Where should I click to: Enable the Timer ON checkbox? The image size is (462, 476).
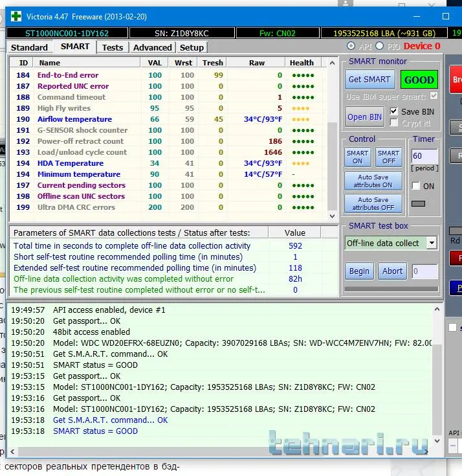tap(416, 186)
